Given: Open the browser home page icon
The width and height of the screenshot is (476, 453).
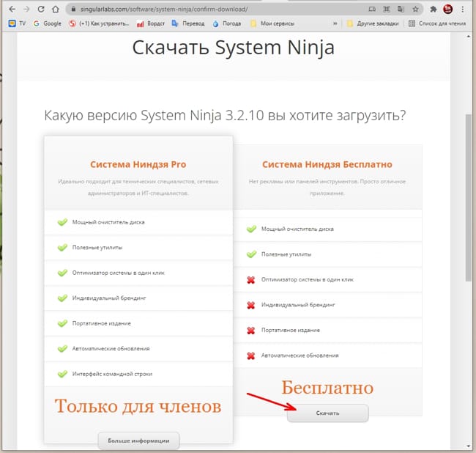Looking at the screenshot, I should coord(55,9).
